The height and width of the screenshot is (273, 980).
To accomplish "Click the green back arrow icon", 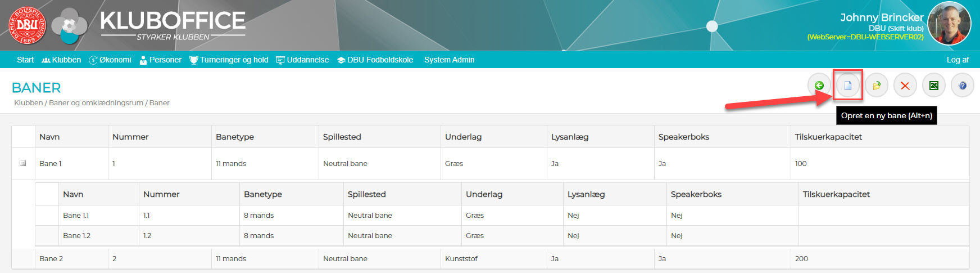I will (x=819, y=86).
